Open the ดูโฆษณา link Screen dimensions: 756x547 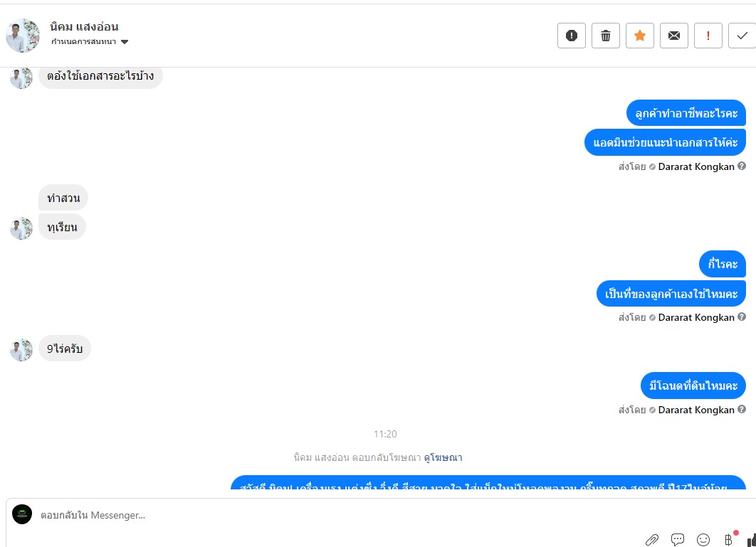click(443, 457)
